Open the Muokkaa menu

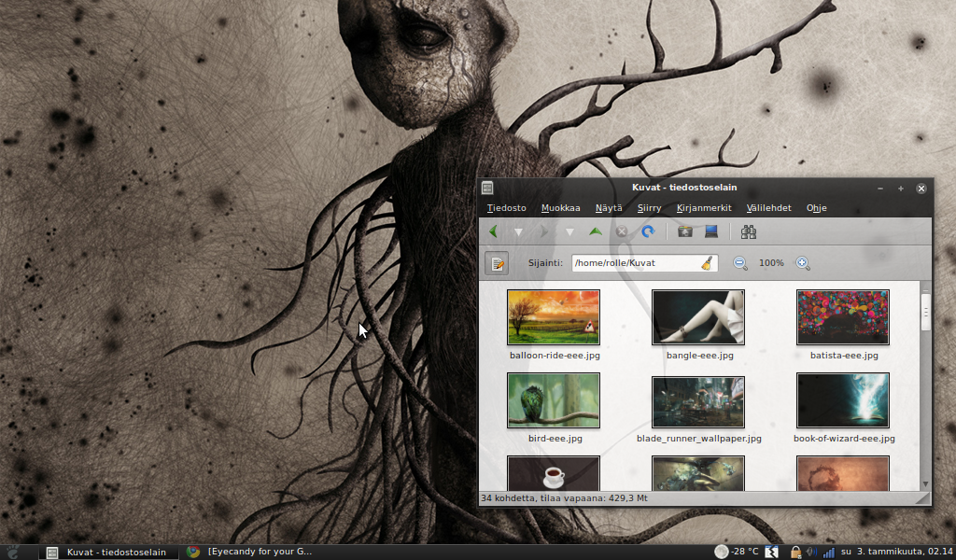coord(561,208)
